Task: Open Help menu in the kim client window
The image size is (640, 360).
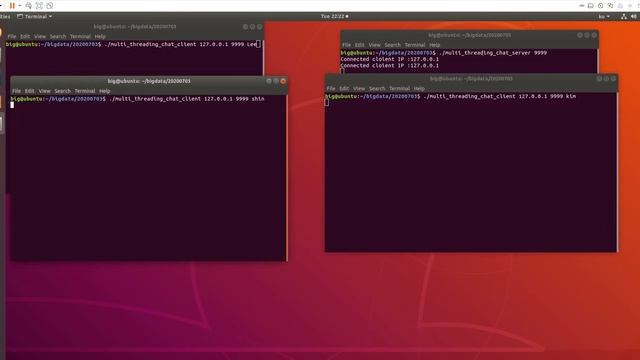Action: click(419, 89)
